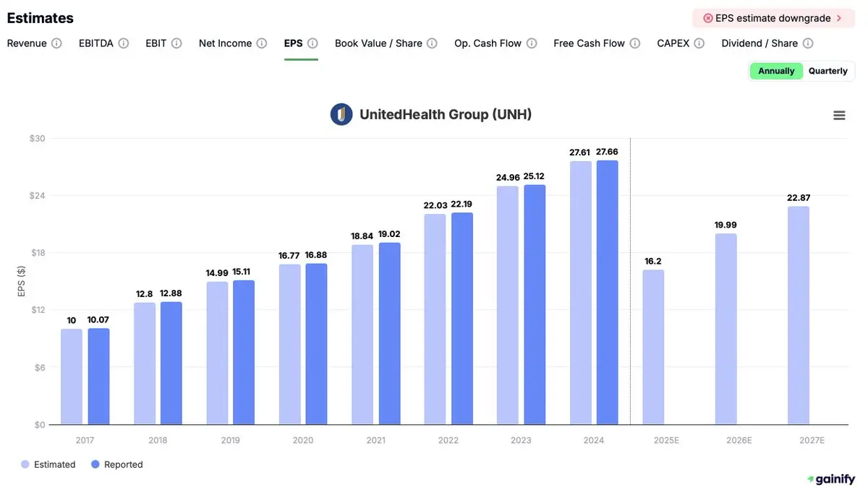Click the 2023 reported bar labeled 25.12
Screen dimensions: 868x490
pos(535,305)
